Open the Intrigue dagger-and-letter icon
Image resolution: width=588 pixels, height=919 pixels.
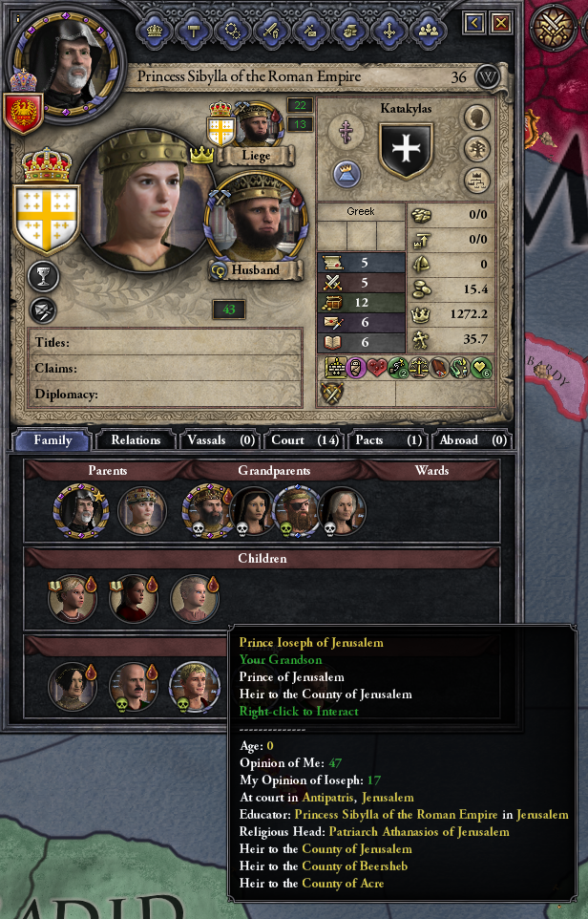[x=310, y=30]
